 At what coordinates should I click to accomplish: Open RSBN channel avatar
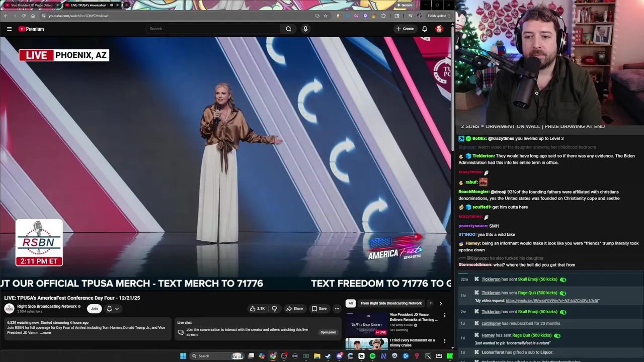click(x=9, y=309)
